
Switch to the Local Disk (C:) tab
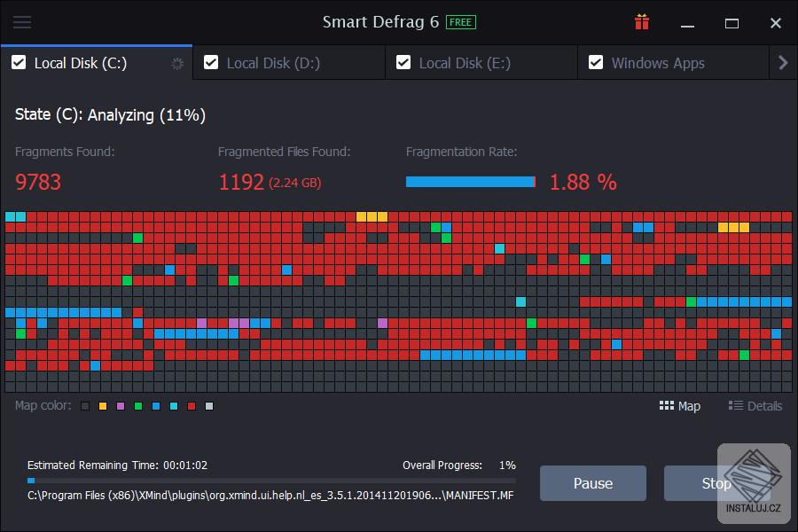[97, 63]
